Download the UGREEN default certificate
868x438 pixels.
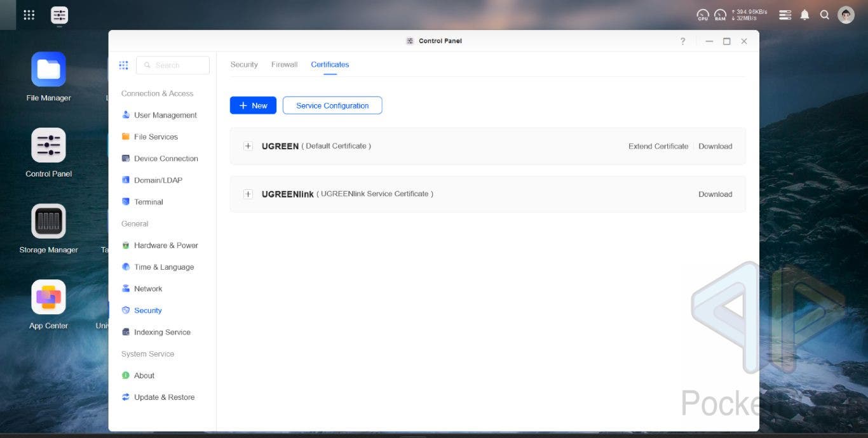coord(715,146)
